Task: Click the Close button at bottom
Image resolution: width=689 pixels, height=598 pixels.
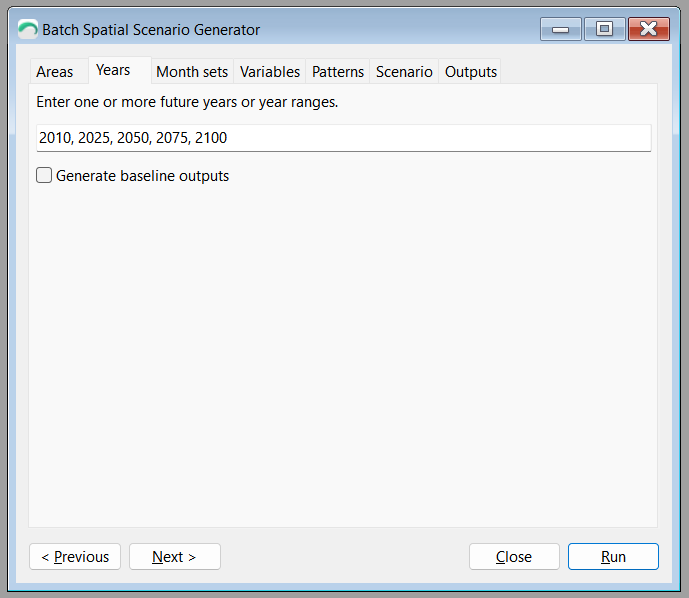Action: point(514,557)
